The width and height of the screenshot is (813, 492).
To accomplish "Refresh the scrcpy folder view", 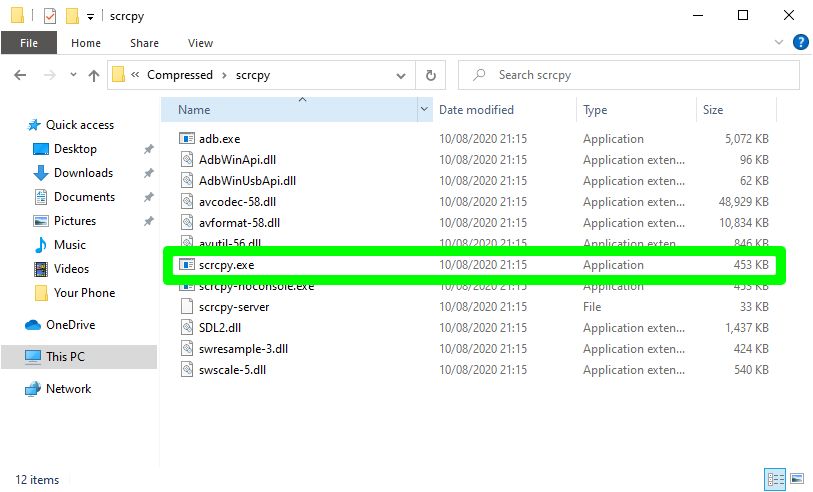I will (430, 76).
